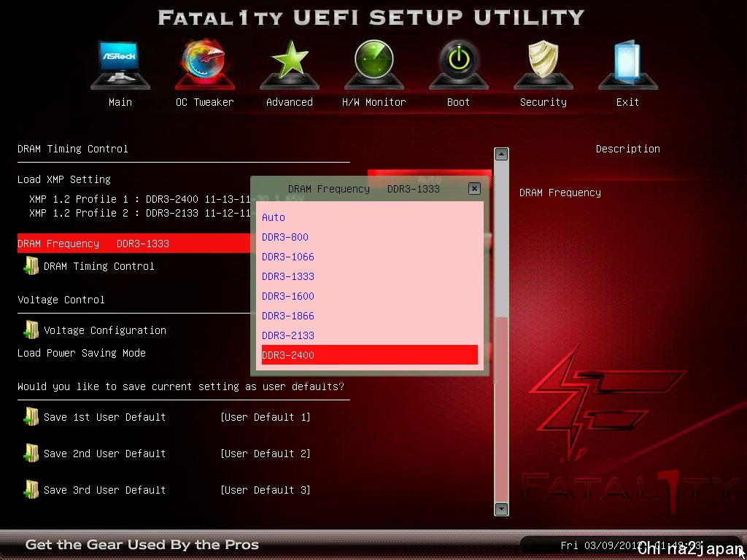Close the DRAM Frequency popup
Screen dimensions: 747x560
tap(474, 189)
